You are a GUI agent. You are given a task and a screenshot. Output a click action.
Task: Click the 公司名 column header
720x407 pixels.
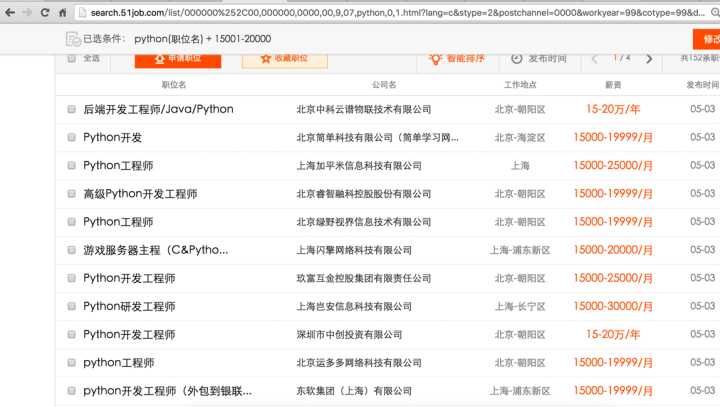point(384,85)
